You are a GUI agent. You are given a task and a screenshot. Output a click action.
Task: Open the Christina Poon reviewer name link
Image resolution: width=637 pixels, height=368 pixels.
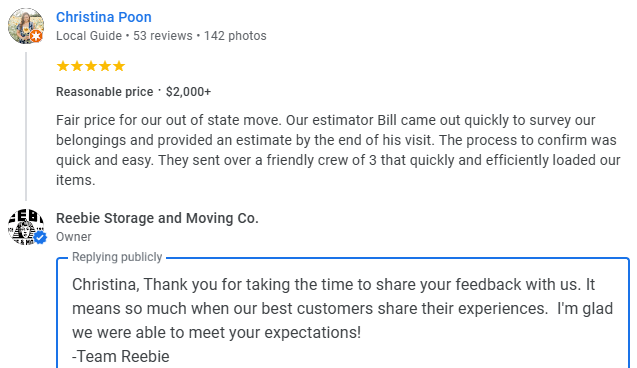point(104,17)
